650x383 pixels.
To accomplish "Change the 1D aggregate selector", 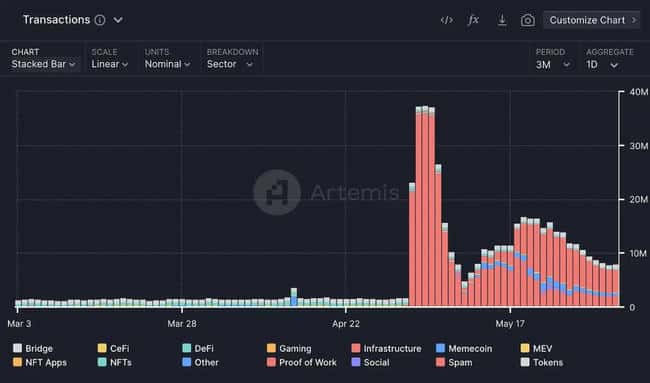I will tap(603, 65).
